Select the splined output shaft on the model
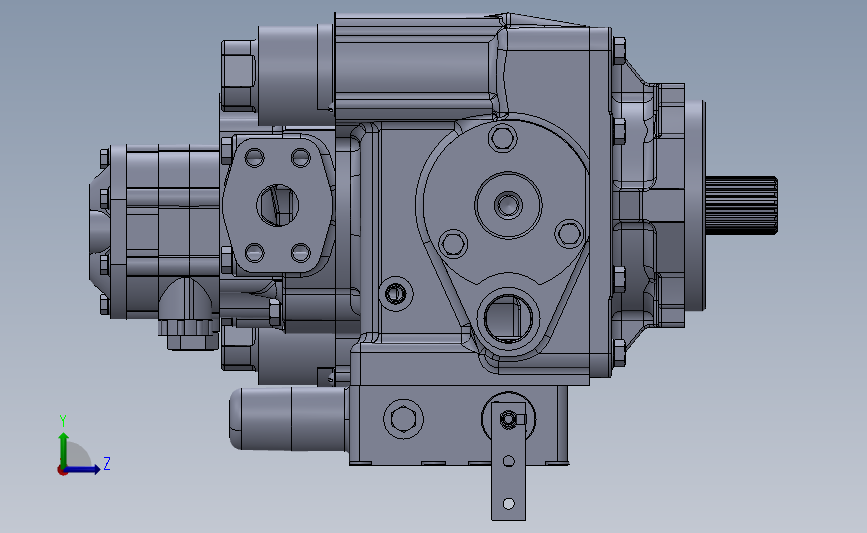Screen dimensions: 867x533 [741, 206]
